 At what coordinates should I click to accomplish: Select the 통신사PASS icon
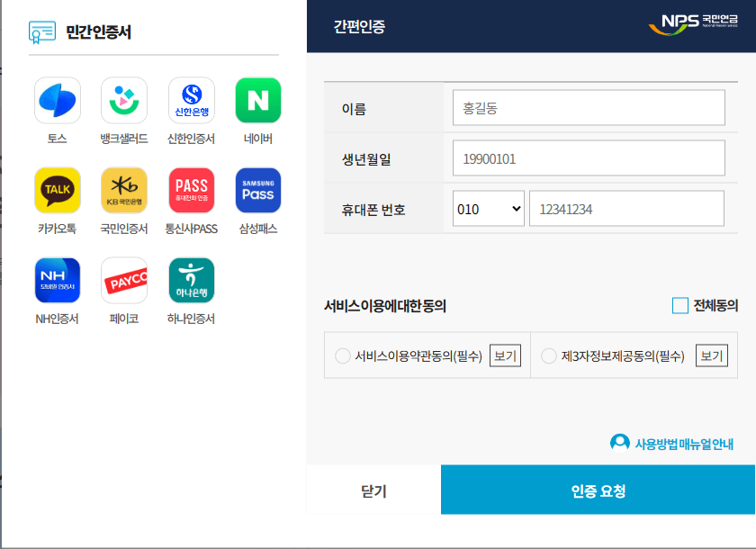[191, 190]
